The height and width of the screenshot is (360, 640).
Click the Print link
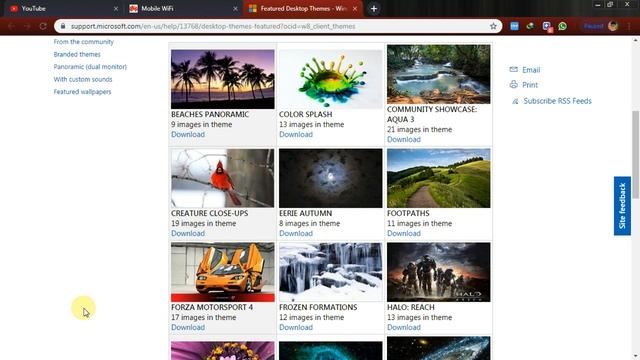coord(530,85)
